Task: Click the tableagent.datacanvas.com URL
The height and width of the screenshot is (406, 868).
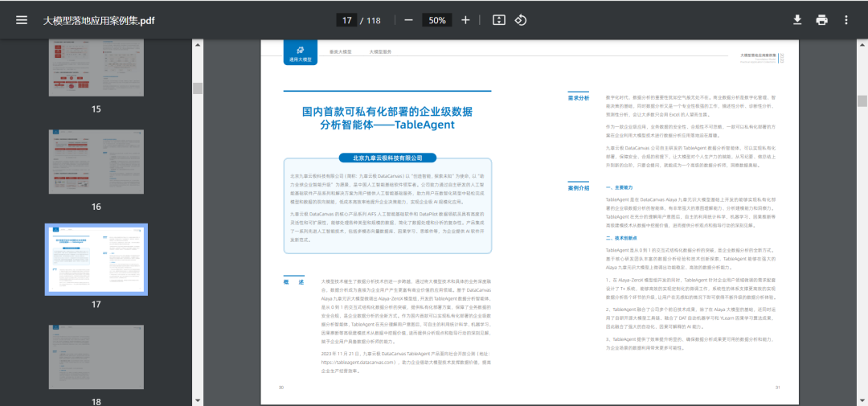Action: pyautogui.click(x=359, y=362)
